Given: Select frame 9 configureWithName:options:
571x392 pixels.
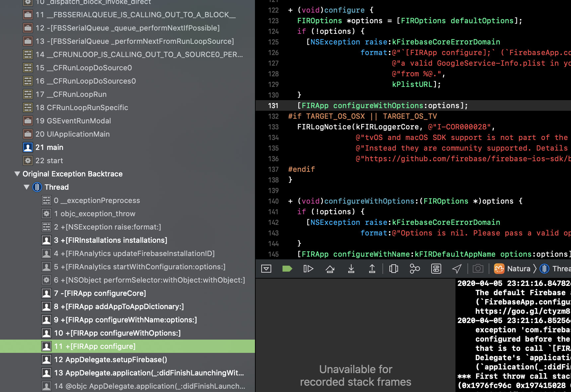Looking at the screenshot, I should click(127, 320).
